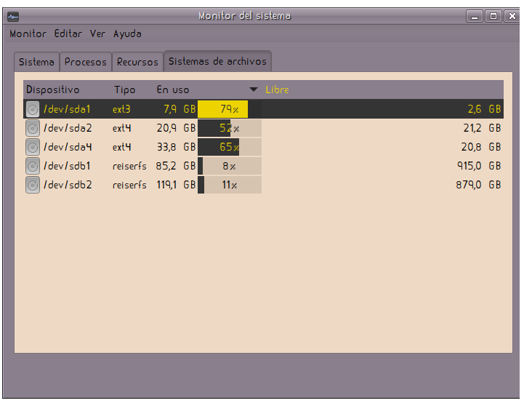Click the 915,0 GB free value
Screen dimensions: 532x406
pyautogui.click(x=479, y=166)
